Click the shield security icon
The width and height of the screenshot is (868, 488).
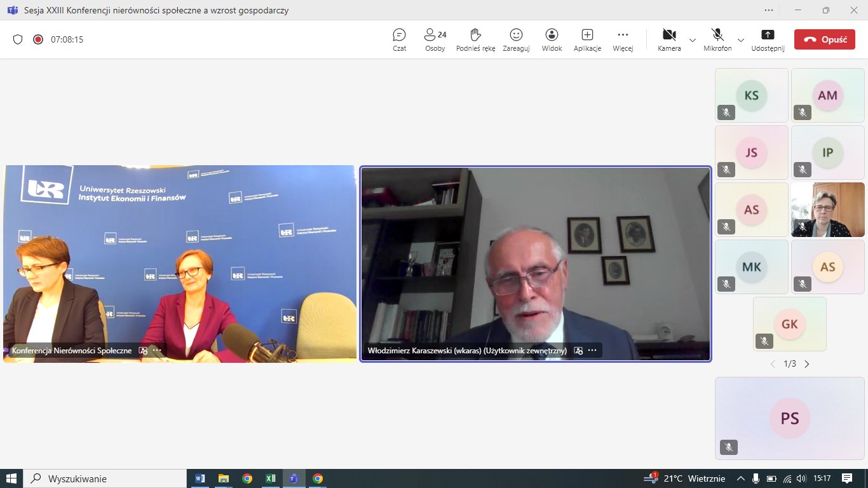click(18, 39)
